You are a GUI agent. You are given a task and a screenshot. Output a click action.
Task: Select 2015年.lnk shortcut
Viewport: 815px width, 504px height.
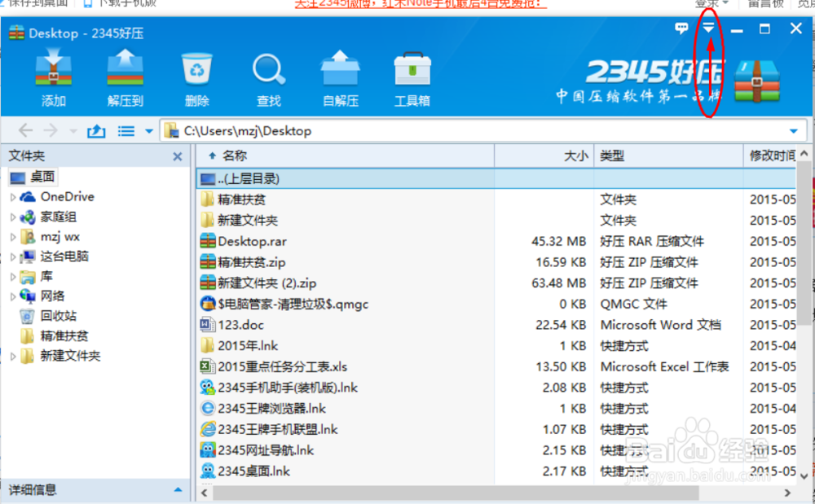tap(248, 346)
